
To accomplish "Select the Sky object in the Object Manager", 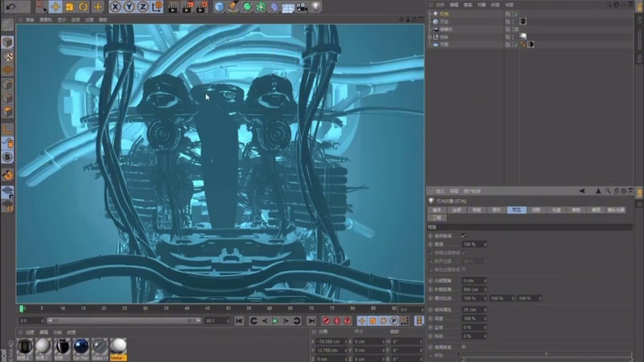I will point(444,22).
